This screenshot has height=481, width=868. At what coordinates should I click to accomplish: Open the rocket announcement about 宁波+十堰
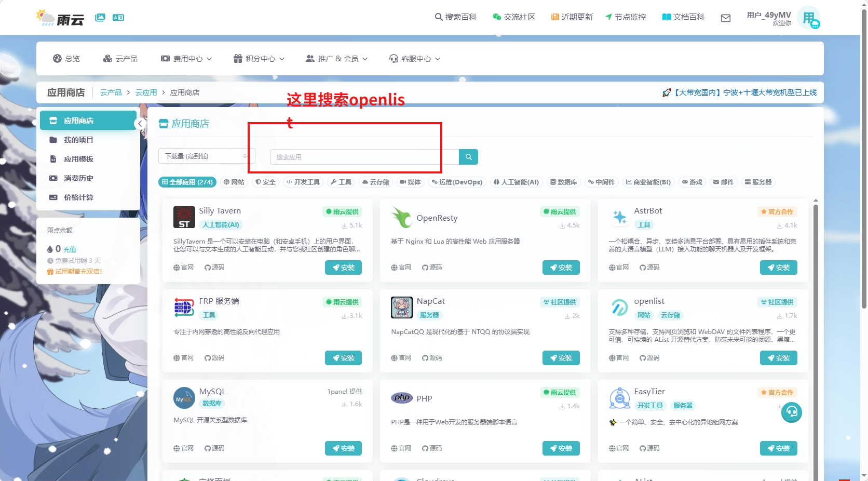(740, 92)
